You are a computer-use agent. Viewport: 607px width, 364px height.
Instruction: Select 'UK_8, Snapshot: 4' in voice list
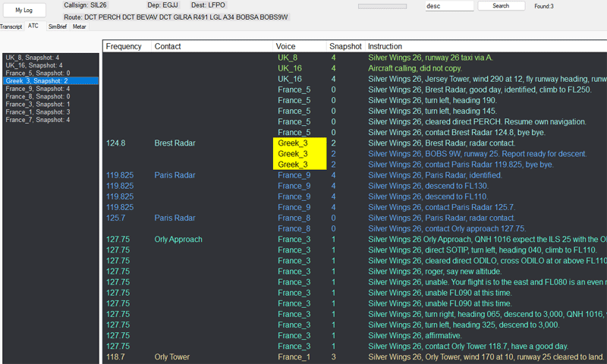click(x=33, y=58)
